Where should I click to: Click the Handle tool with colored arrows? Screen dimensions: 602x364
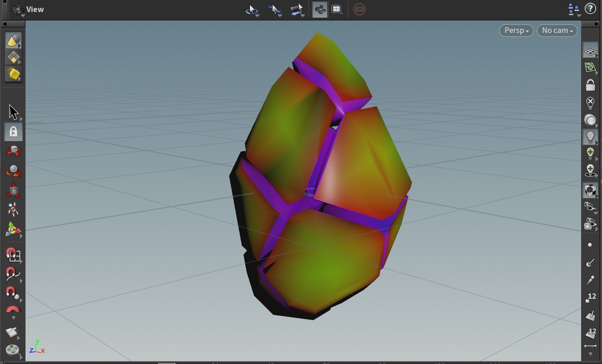point(13,230)
